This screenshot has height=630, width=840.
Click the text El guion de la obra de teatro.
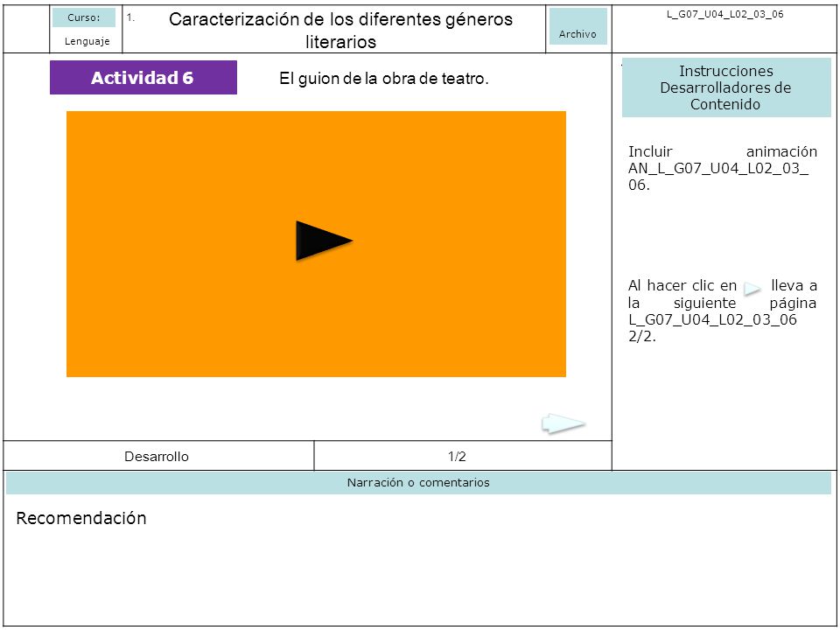click(x=383, y=79)
